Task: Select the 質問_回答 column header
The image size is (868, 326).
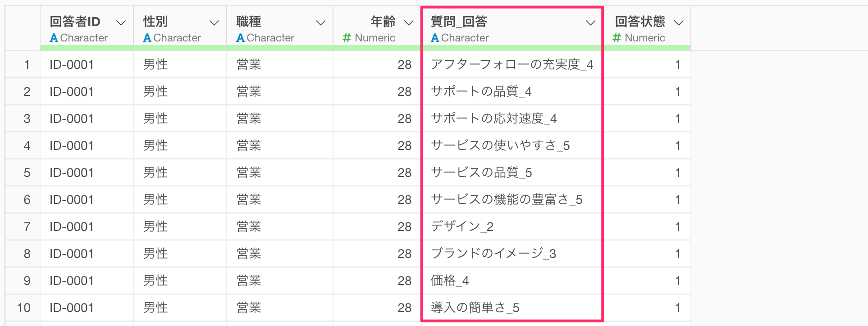Action: 459,22
